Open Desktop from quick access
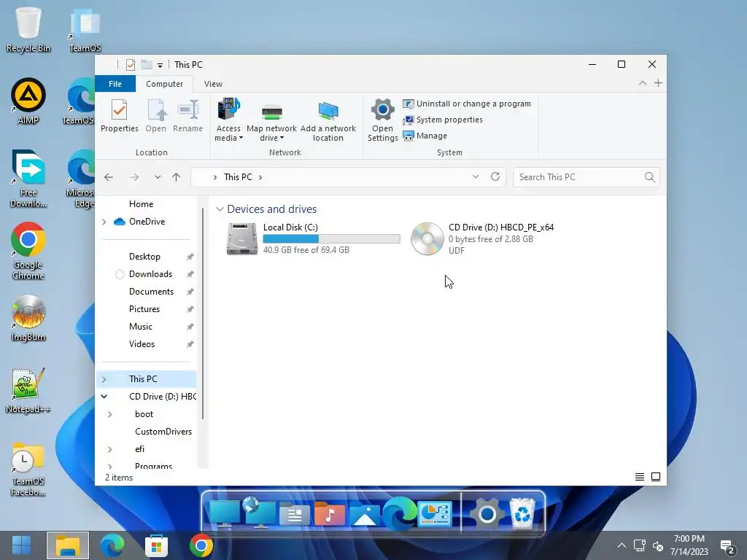Image resolution: width=747 pixels, height=560 pixels. click(x=145, y=257)
